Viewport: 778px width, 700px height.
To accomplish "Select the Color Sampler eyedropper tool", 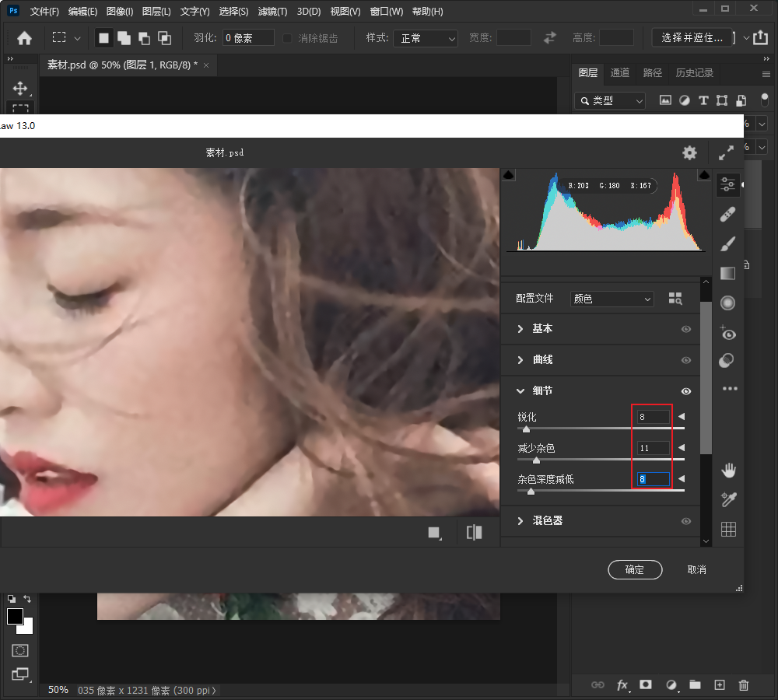I will point(728,499).
